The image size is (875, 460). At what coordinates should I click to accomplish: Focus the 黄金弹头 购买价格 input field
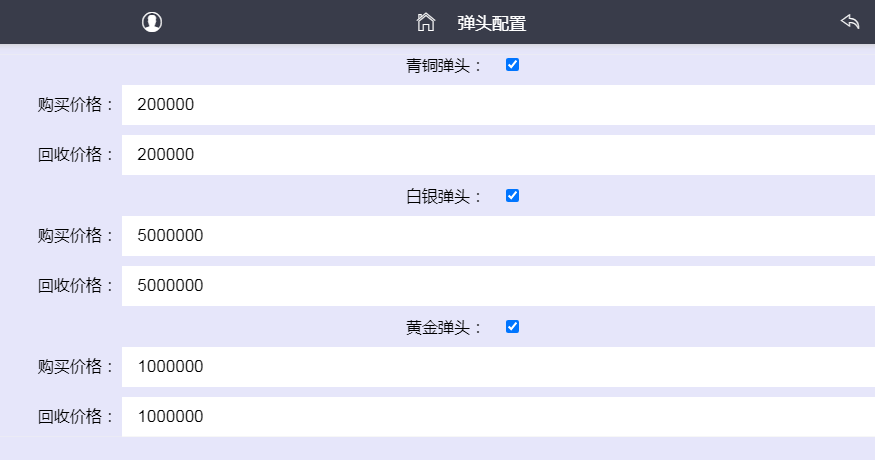[498, 367]
